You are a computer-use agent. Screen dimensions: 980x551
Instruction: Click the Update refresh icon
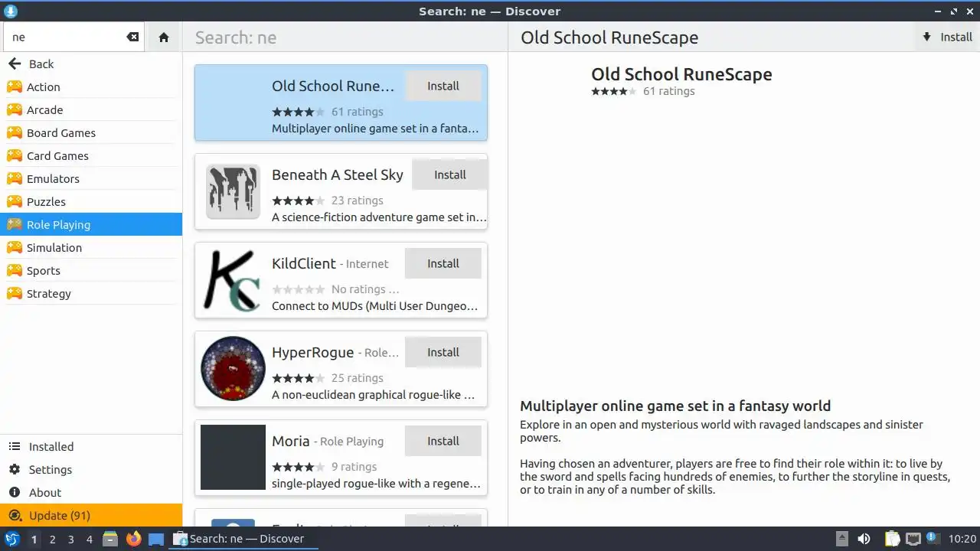click(x=14, y=515)
